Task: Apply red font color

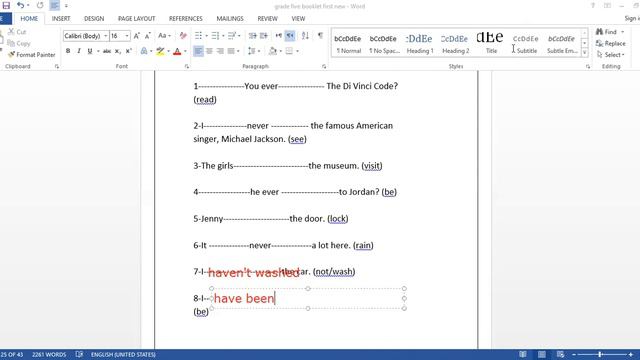Action: [177, 51]
